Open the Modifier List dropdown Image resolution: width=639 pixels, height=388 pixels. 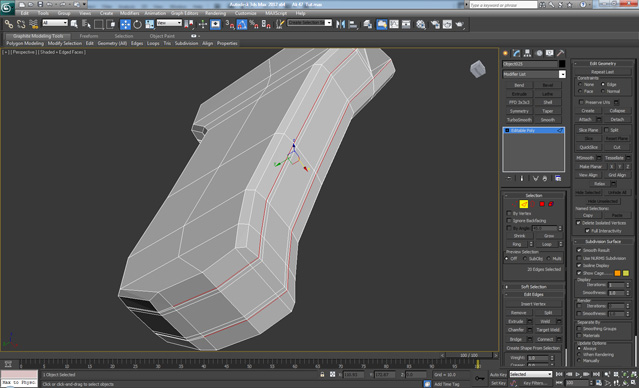(x=534, y=74)
